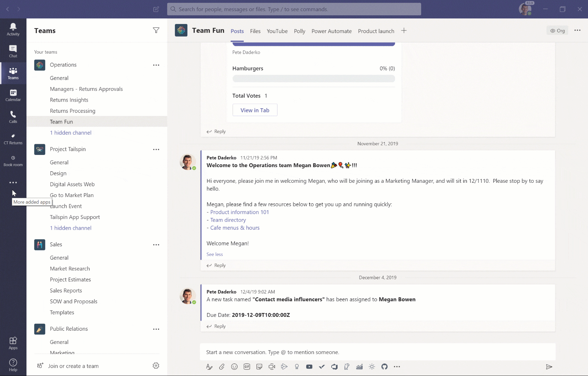Screen dimensions: 588x376
Task: Start a Meet now video call
Action: point(272,367)
